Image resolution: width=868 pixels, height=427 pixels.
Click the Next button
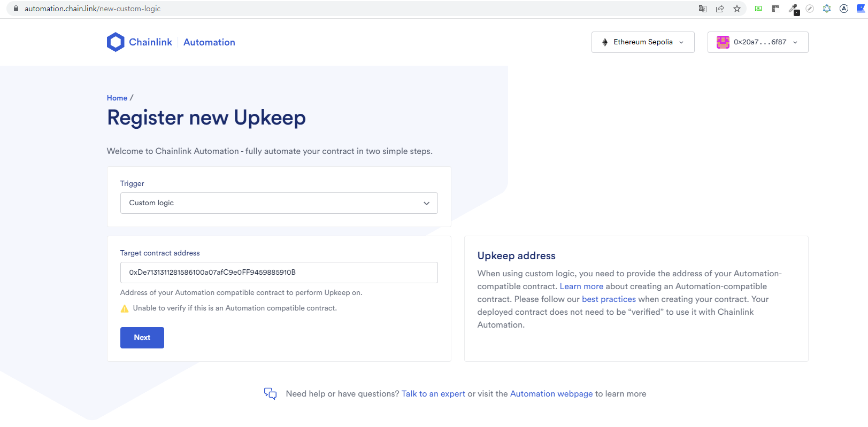click(142, 338)
